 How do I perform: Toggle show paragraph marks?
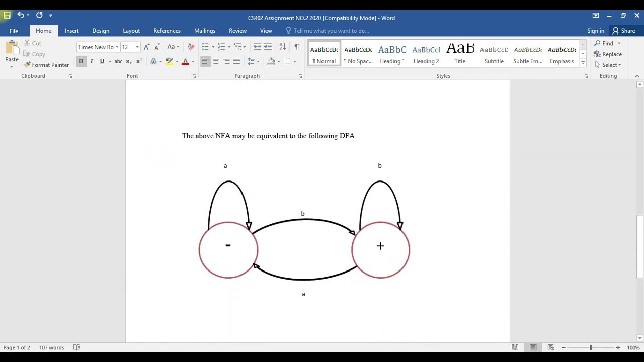pyautogui.click(x=296, y=47)
